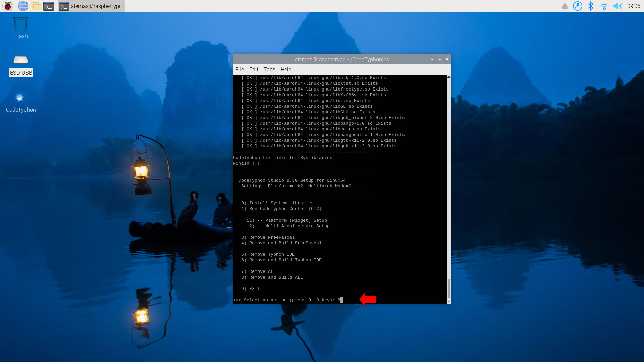Open the Wi-Fi network menu
Screen dimensions: 644x362
[604, 6]
